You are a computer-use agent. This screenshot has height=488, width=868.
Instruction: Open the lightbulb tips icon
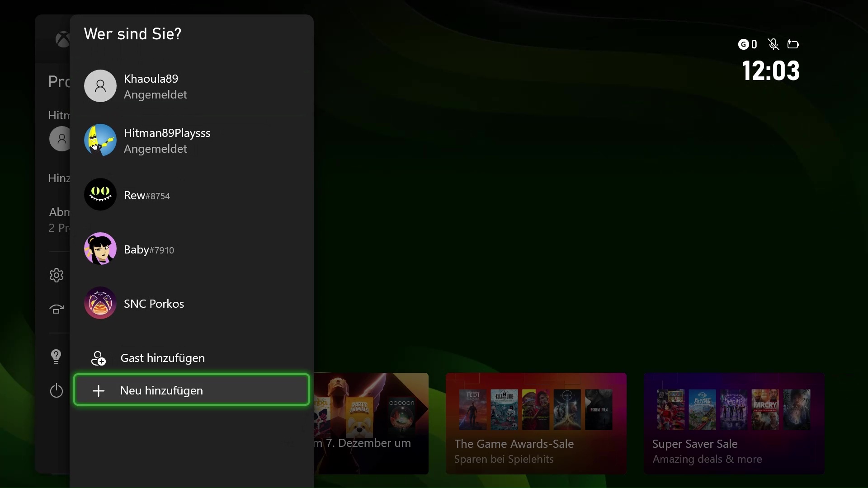click(56, 357)
